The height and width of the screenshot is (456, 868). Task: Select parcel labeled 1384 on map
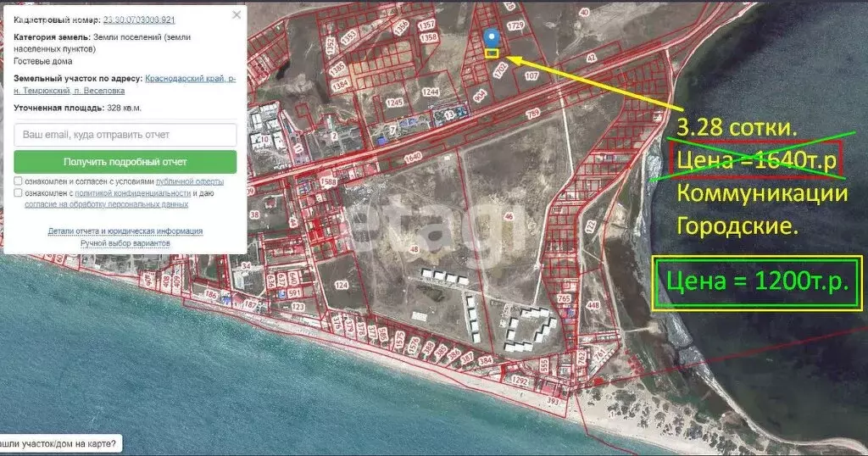(x=340, y=86)
